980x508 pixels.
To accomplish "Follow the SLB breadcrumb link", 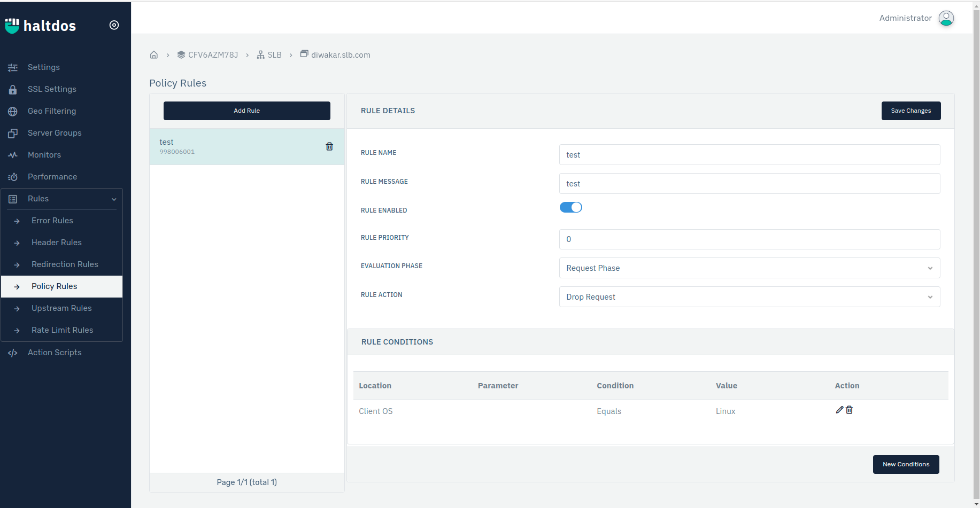I will [x=274, y=55].
